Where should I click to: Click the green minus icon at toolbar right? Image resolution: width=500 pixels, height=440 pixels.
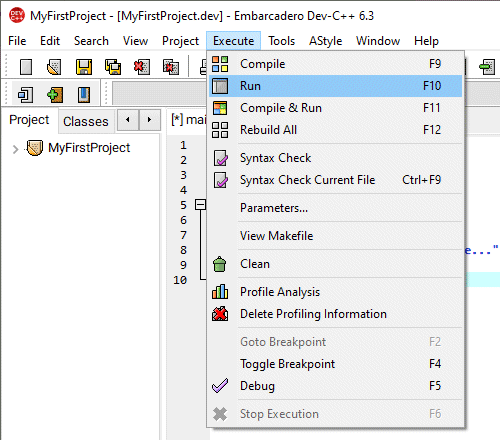coord(487,67)
